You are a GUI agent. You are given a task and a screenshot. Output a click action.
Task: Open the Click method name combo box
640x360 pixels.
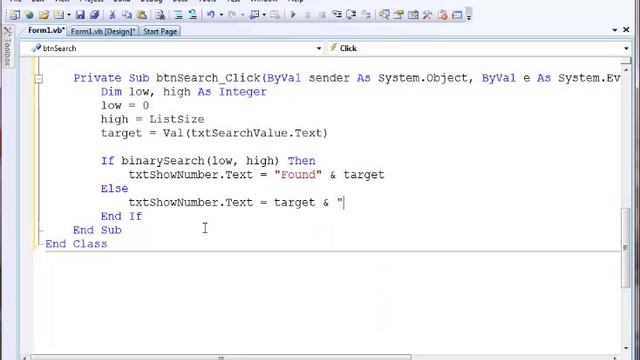click(478, 48)
